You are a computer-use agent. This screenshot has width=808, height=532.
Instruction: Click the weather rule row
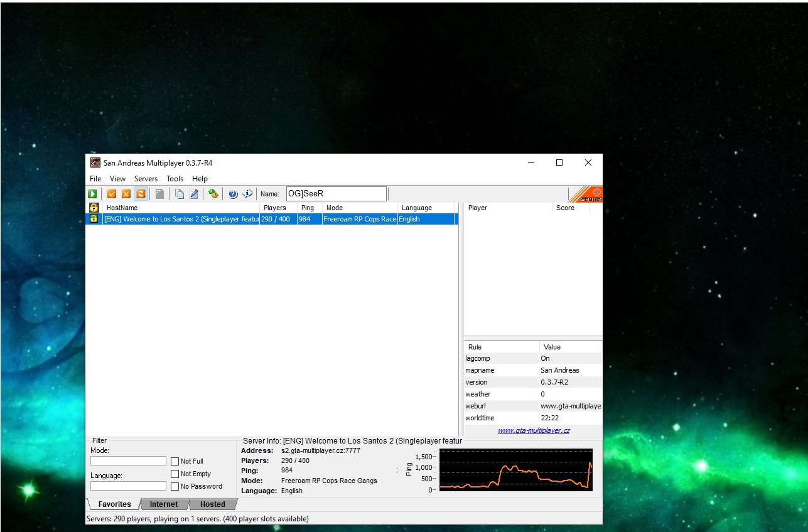pyautogui.click(x=533, y=394)
